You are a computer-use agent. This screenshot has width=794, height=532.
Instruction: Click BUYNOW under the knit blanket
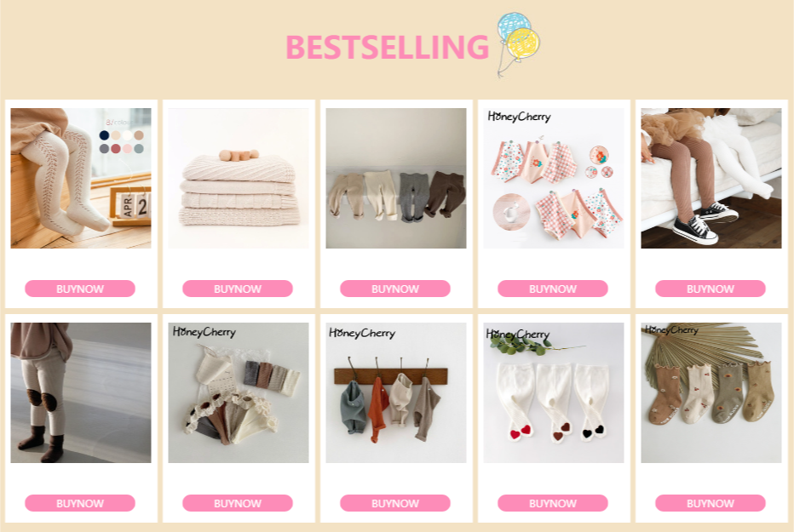click(238, 289)
